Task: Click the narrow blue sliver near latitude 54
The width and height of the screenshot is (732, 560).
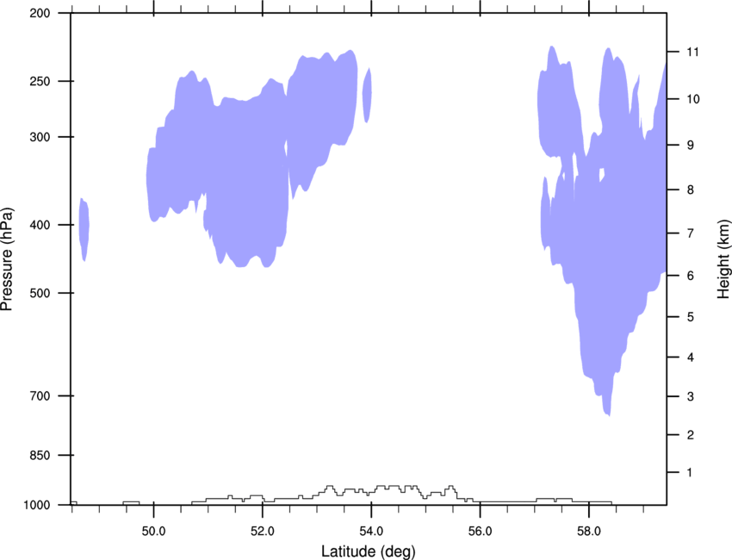Action: (367, 95)
